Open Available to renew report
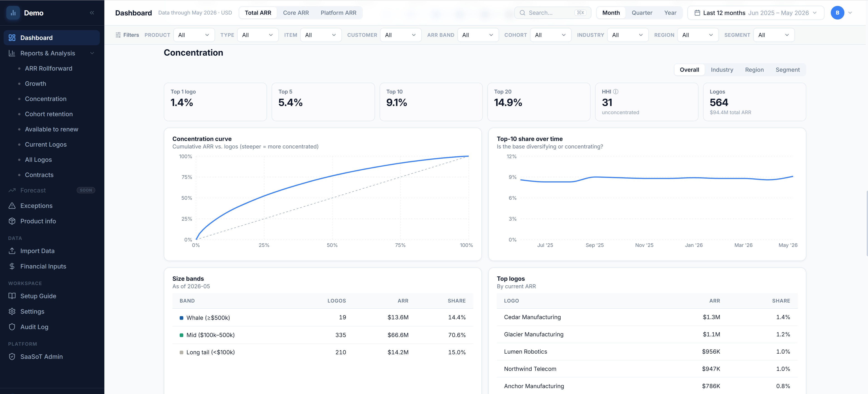 (x=51, y=129)
